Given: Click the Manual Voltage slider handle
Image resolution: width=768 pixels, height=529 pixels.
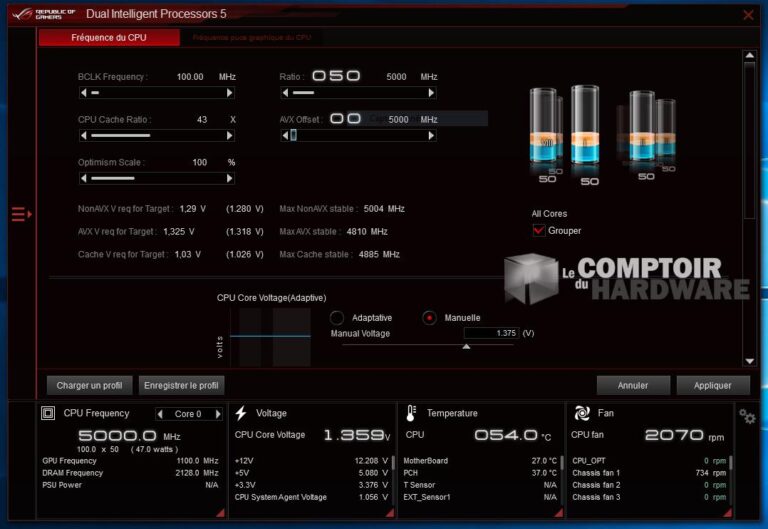Looking at the screenshot, I should [466, 346].
